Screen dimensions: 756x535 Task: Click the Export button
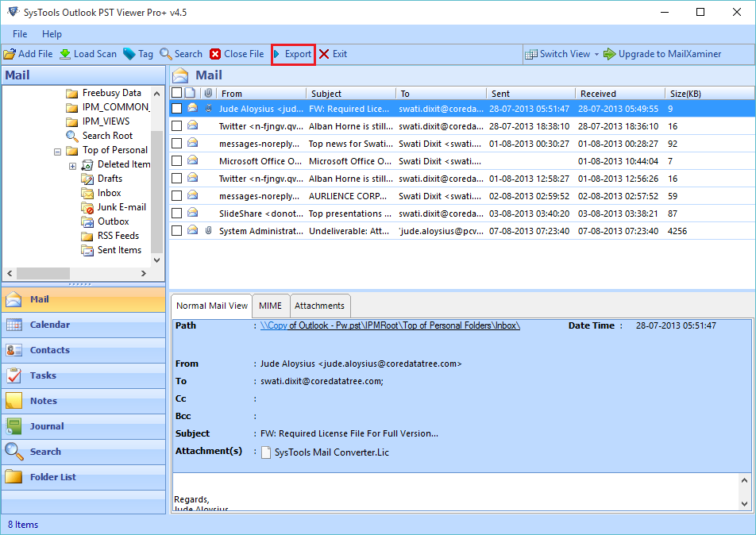293,54
